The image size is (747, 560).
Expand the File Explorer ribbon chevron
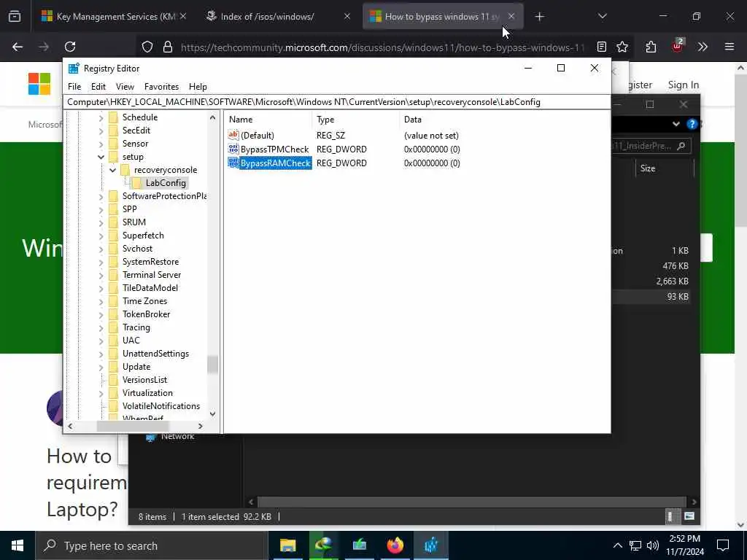point(676,124)
